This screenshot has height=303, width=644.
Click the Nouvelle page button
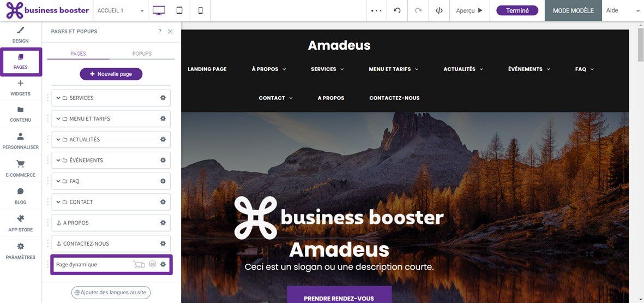[111, 74]
